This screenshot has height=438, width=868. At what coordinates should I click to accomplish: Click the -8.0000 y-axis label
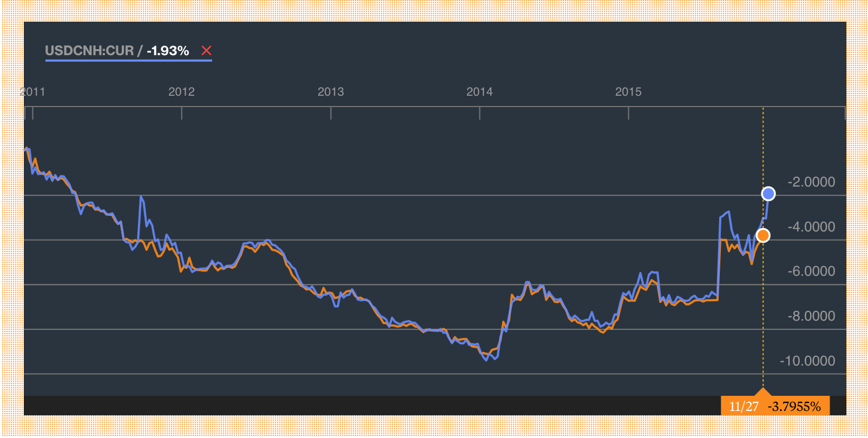coord(811,316)
